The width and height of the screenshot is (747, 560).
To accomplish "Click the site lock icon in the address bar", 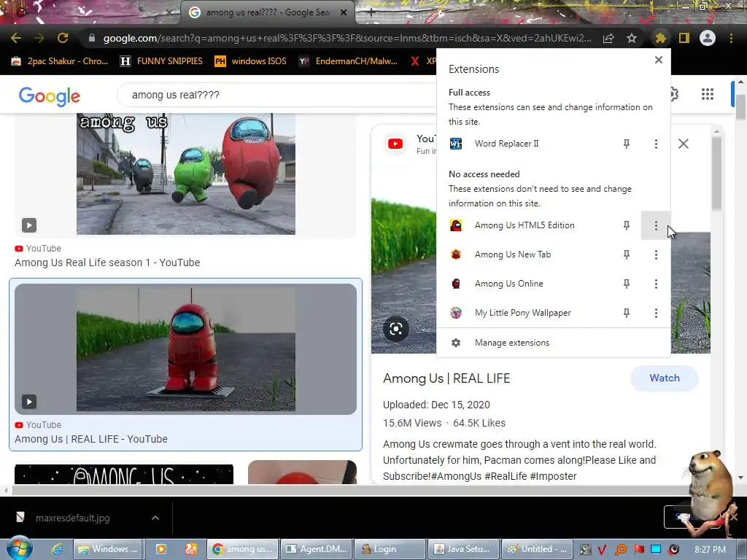I will click(x=91, y=38).
